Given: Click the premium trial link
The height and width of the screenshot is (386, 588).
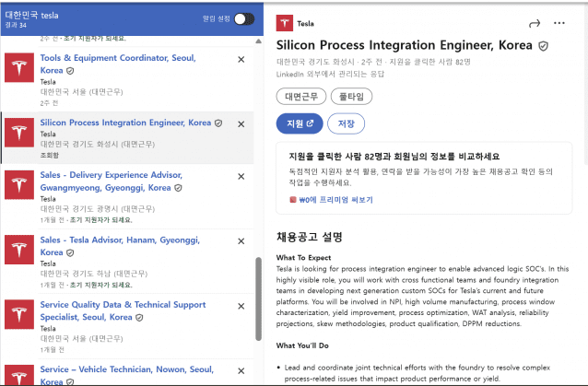Looking at the screenshot, I should 335,199.
